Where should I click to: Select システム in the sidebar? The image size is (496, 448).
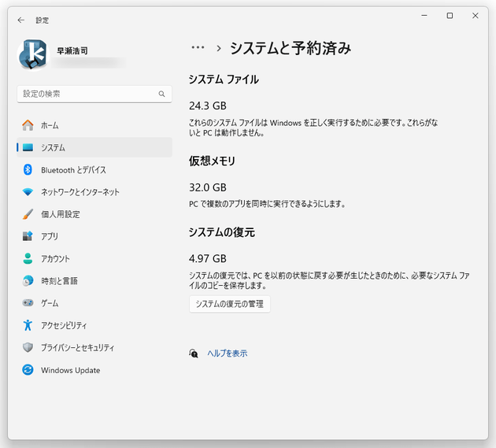tap(94, 147)
